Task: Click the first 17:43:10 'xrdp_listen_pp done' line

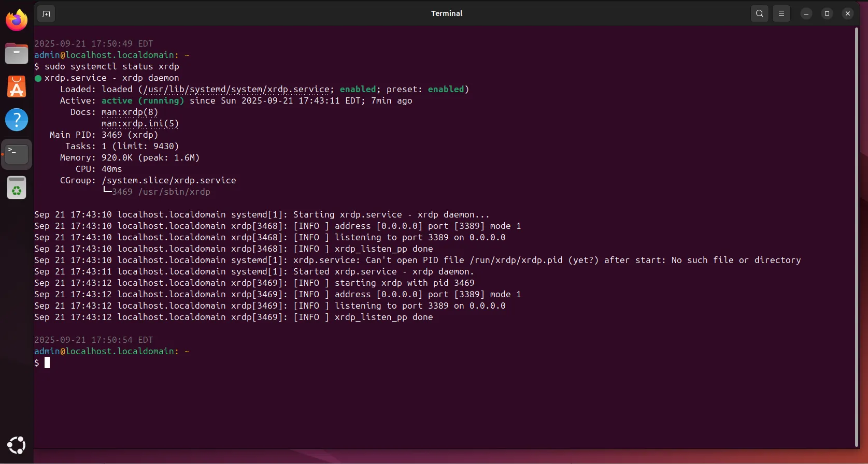Action: 234,249
